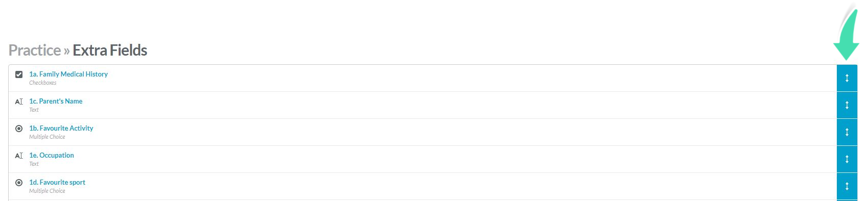The image size is (868, 201).
Task: Open the 1a. Family Medical History field
Action: click(x=68, y=74)
